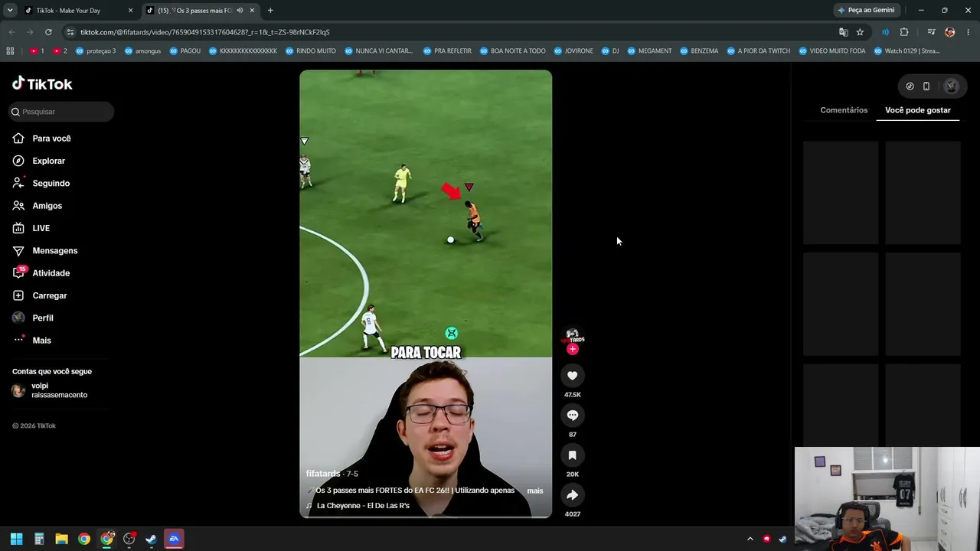Open the 'BENZEMA' bookmark
This screenshot has height=551, width=980.
coord(699,51)
